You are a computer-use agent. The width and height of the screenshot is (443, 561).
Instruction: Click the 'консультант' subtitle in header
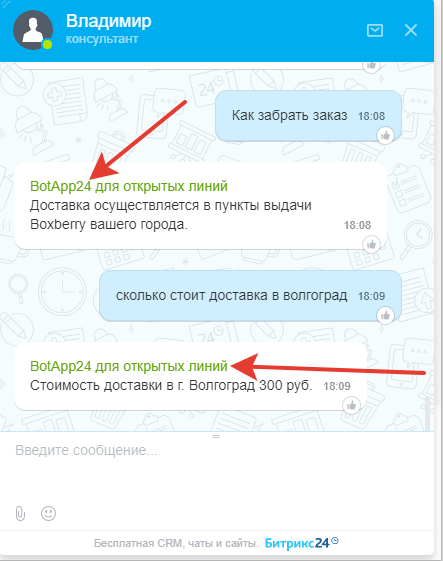pyautogui.click(x=102, y=39)
